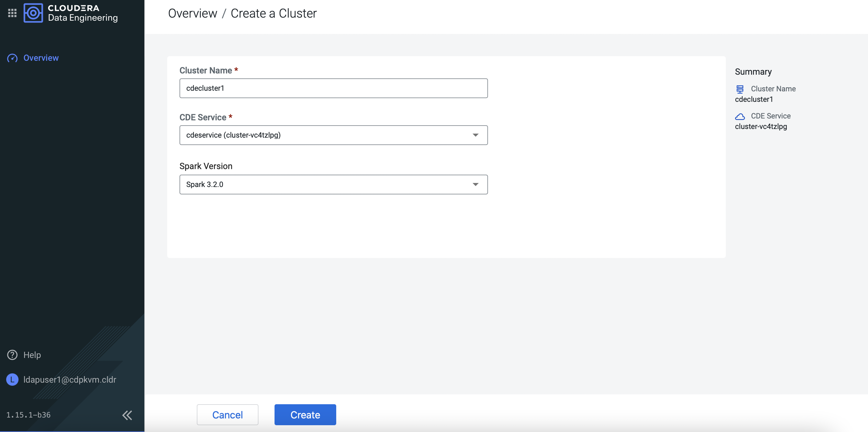
Task: Open the ldapuser1@cdpkvm.cldr user menu
Action: click(70, 380)
